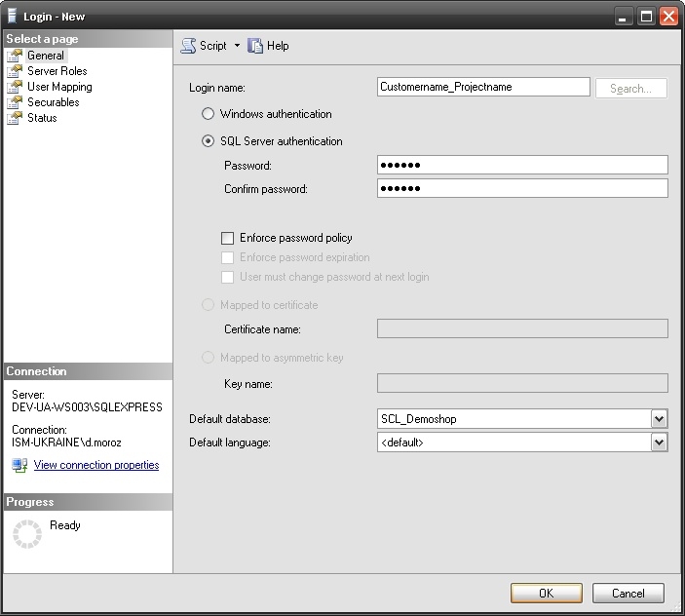Click the Select a page header
The image size is (685, 616).
tap(89, 39)
